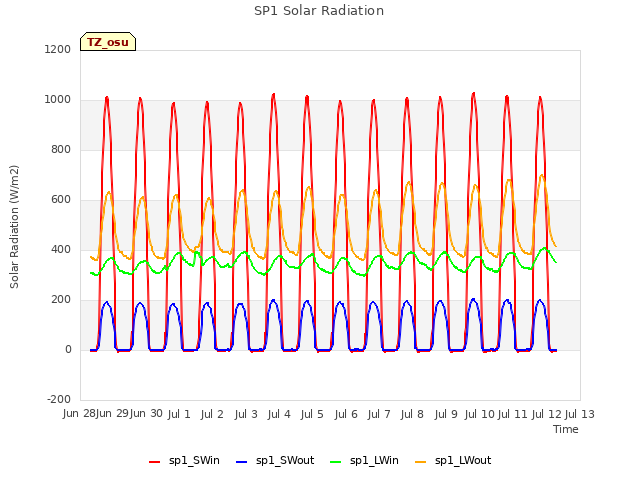640x480 pixels.
Task: Select the sp1_LWin legend label
Action: click(374, 460)
